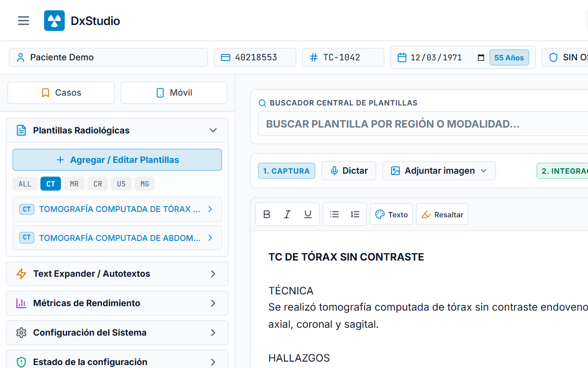Image resolution: width=588 pixels, height=368 pixels.
Task: Click the Paciente Demo name field
Action: point(108,57)
